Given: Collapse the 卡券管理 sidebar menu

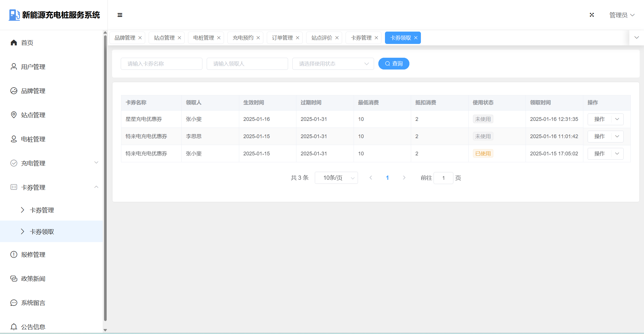Looking at the screenshot, I should click(96, 187).
